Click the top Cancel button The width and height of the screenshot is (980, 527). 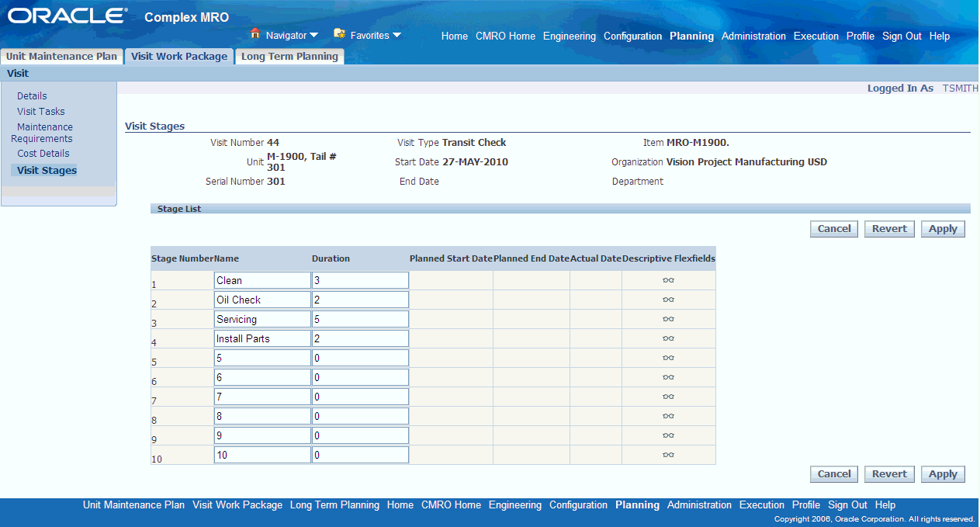834,229
